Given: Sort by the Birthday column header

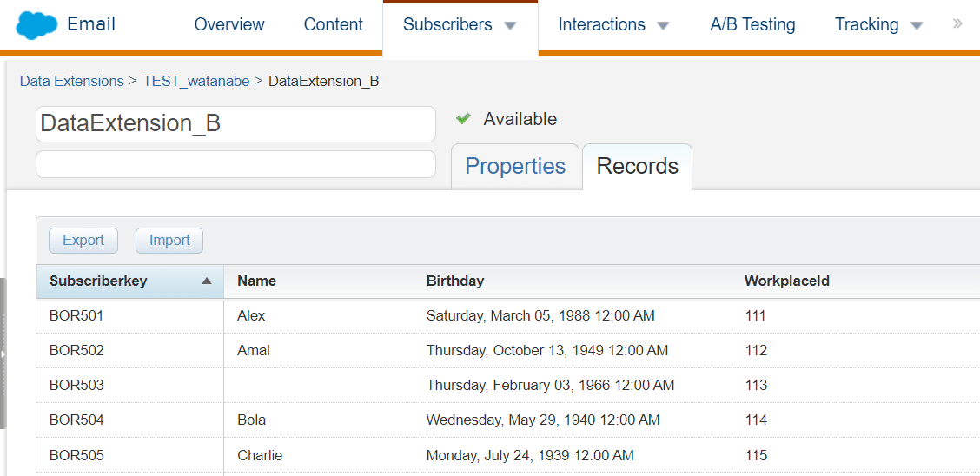Looking at the screenshot, I should click(x=455, y=281).
